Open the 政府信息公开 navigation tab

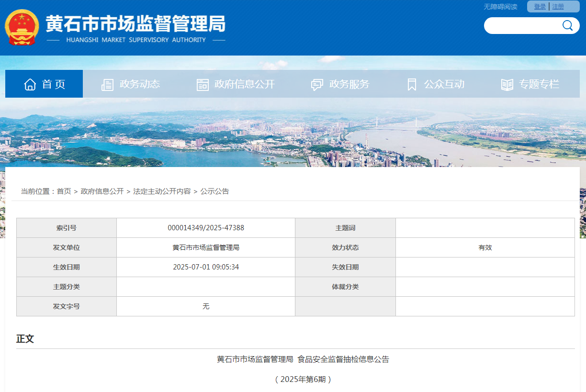tap(236, 84)
